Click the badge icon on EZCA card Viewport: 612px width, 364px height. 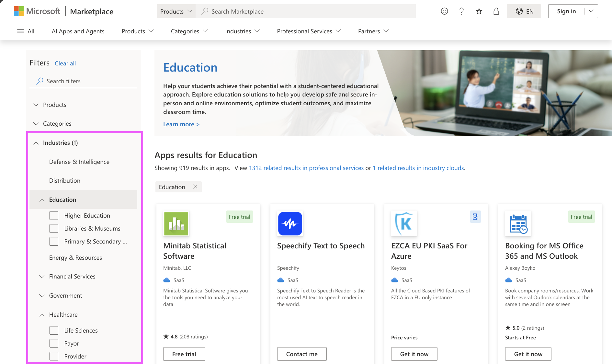point(475,217)
